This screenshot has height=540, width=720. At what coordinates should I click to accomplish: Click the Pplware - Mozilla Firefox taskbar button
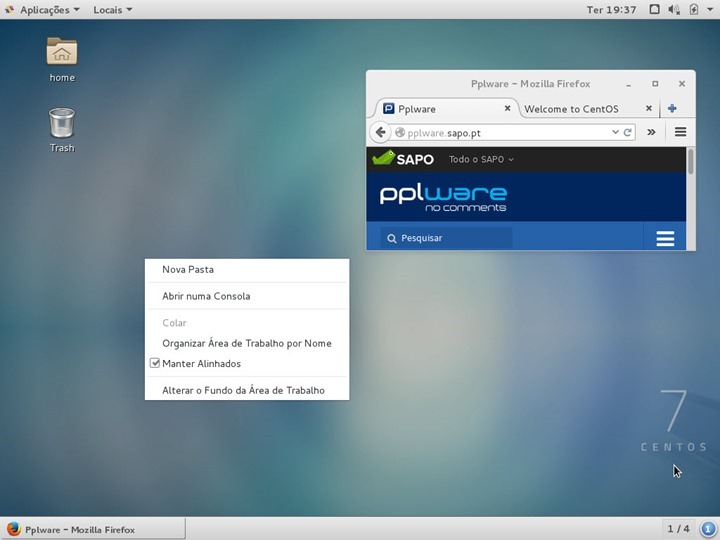click(93, 529)
